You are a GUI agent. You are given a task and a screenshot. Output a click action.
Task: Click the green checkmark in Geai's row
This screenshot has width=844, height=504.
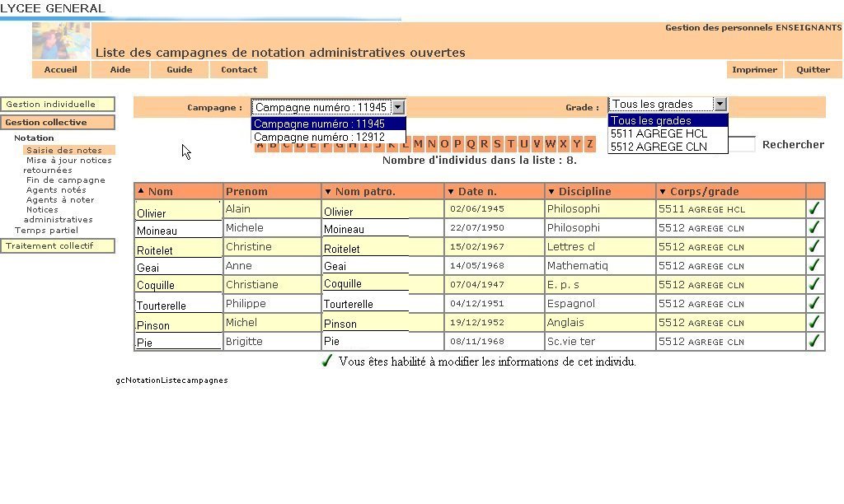coord(814,264)
